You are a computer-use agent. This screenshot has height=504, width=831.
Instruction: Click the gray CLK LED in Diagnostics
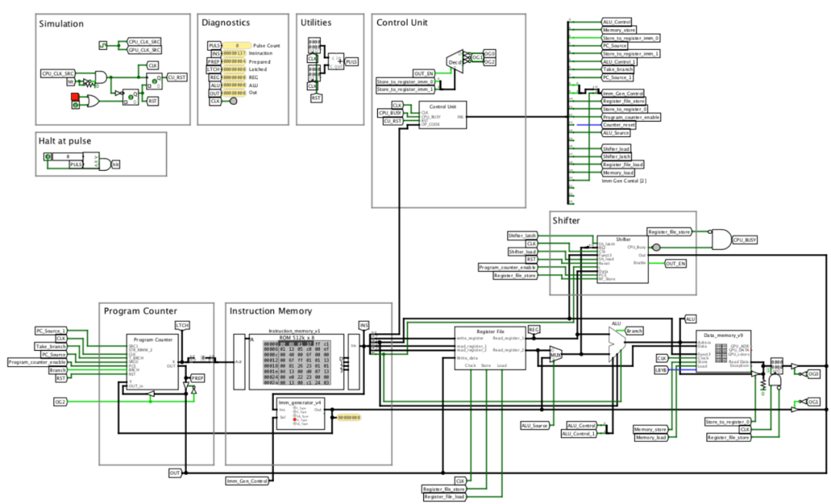point(233,101)
